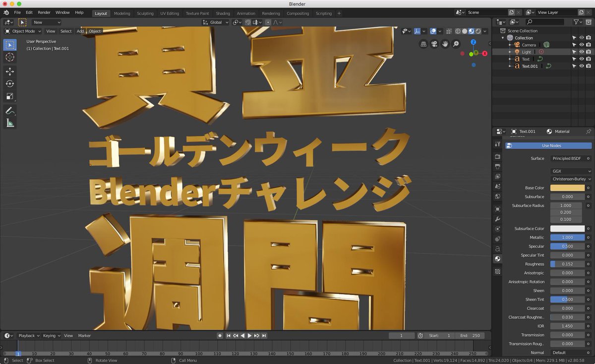Open the View Layer properties tab
The height and width of the screenshot is (364, 595).
[x=498, y=176]
